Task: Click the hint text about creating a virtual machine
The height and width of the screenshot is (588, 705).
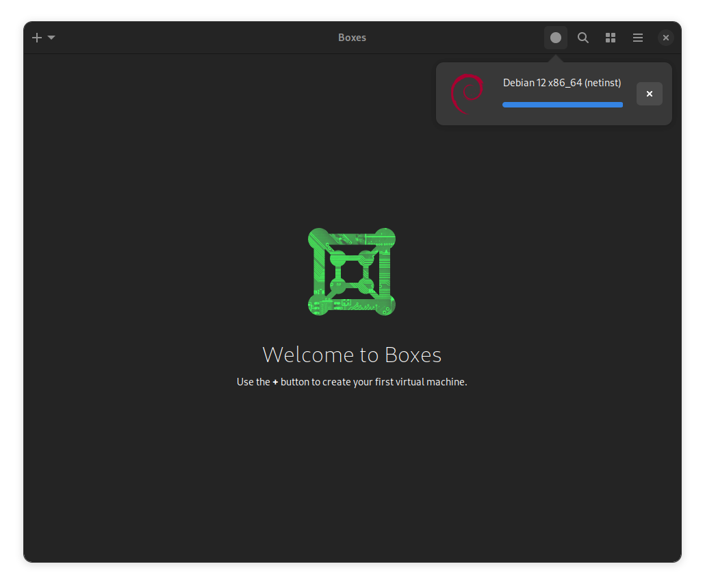Action: click(x=352, y=382)
